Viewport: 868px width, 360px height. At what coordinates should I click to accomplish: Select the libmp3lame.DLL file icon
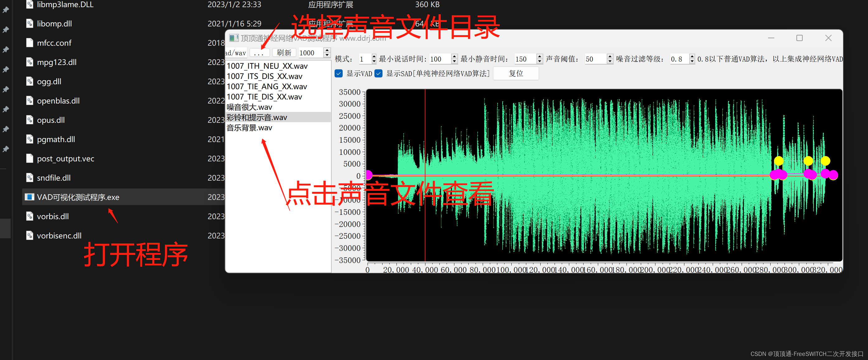click(30, 4)
